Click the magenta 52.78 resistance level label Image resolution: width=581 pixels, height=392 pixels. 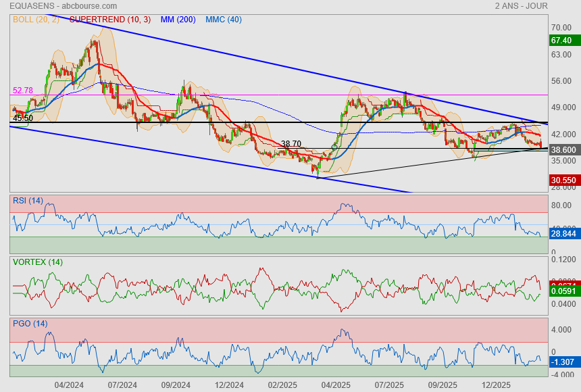point(23,90)
